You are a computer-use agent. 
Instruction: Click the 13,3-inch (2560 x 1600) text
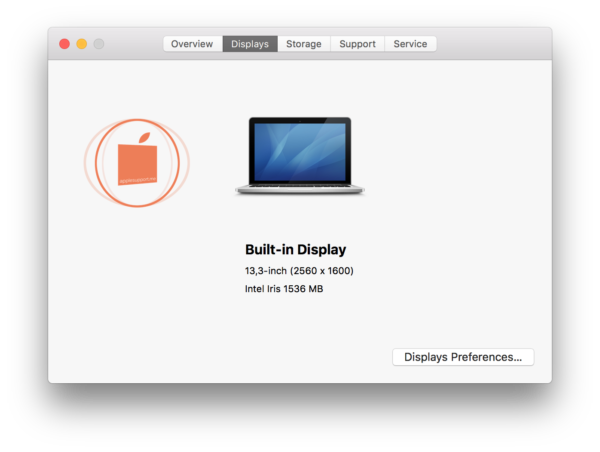tap(299, 271)
